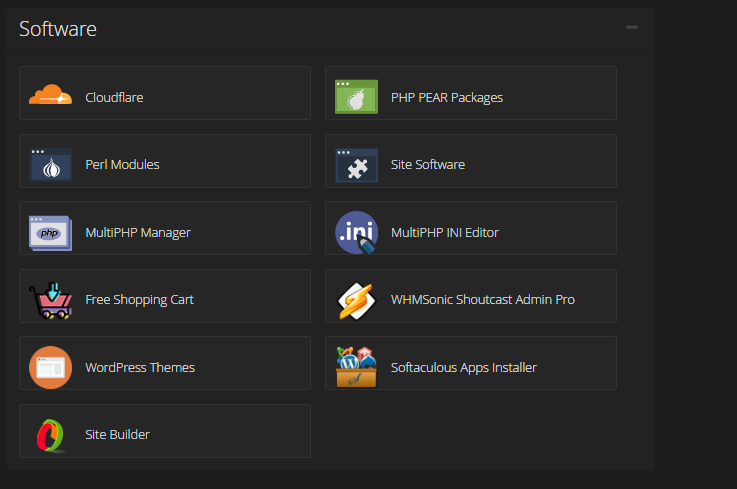Click the Softaculous apps box icon

tap(356, 367)
